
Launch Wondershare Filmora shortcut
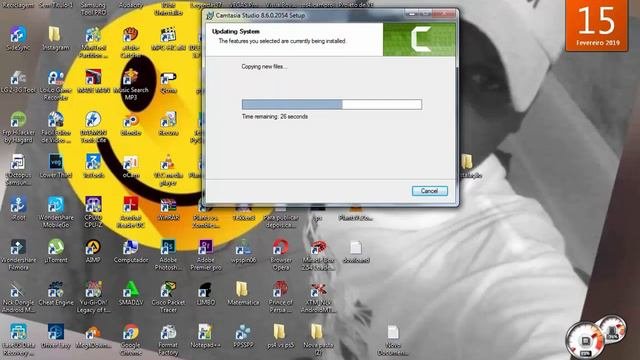[x=18, y=256]
